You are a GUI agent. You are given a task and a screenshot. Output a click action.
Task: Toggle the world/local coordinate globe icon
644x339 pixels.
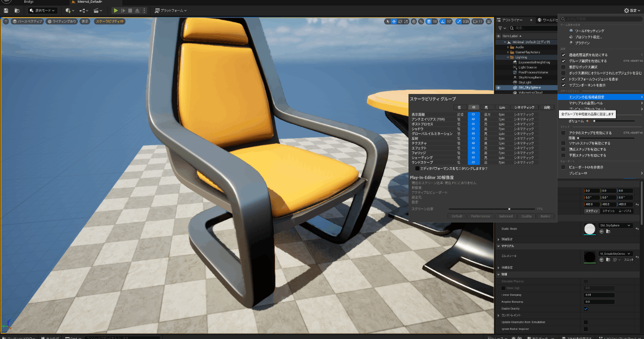pyautogui.click(x=414, y=21)
